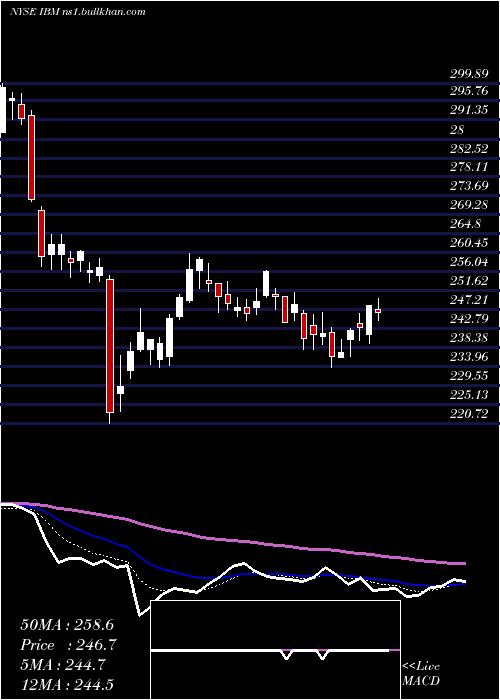Select the 242.79 price level label
This screenshot has width=500, height=700.
pos(468,319)
